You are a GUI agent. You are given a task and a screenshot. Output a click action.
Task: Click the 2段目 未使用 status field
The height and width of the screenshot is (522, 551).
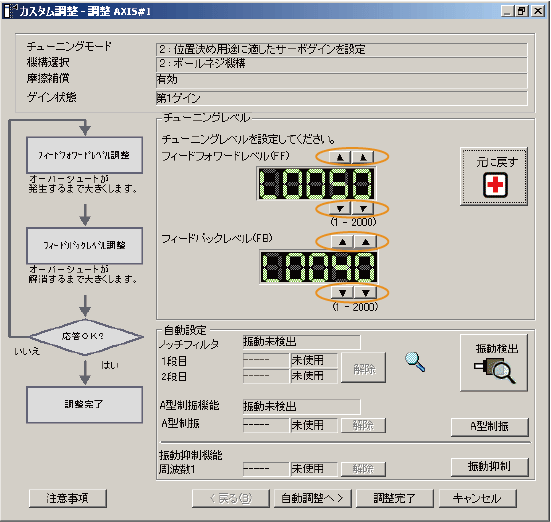click(x=314, y=376)
